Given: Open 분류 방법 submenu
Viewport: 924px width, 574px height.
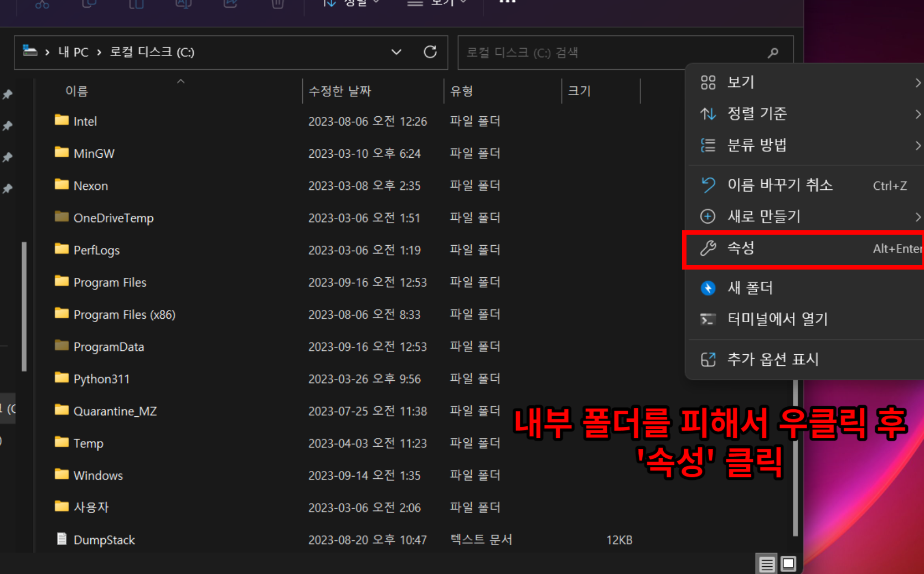Looking at the screenshot, I should pyautogui.click(x=805, y=145).
